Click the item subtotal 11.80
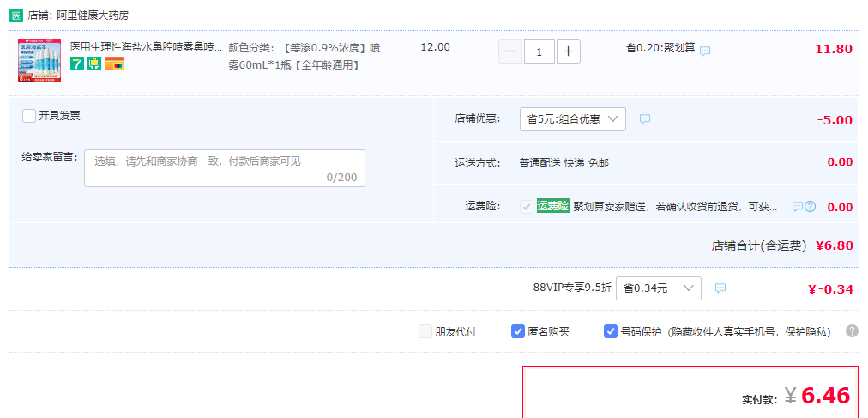 point(834,49)
